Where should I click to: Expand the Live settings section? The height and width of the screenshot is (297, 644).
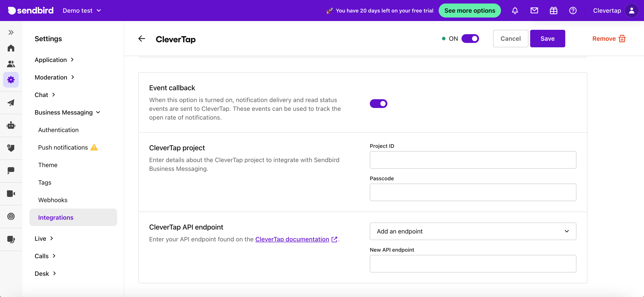coord(44,239)
